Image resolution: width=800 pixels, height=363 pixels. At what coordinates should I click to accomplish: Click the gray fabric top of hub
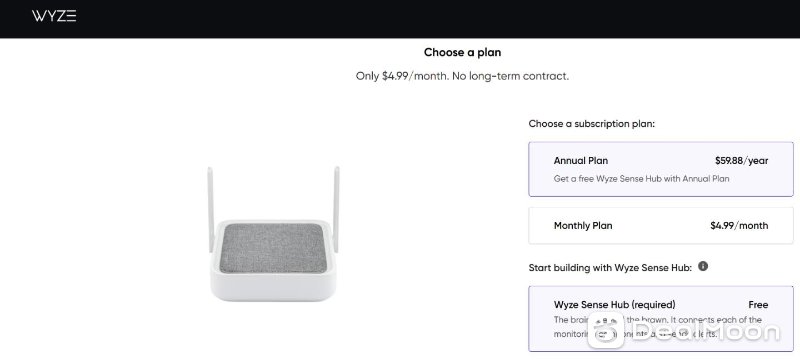click(273, 248)
